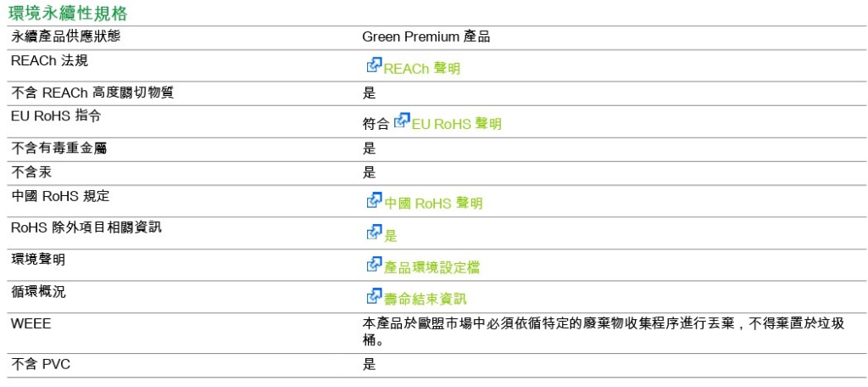
Task: View the 壽命結束資訊 link
Action: [x=426, y=300]
